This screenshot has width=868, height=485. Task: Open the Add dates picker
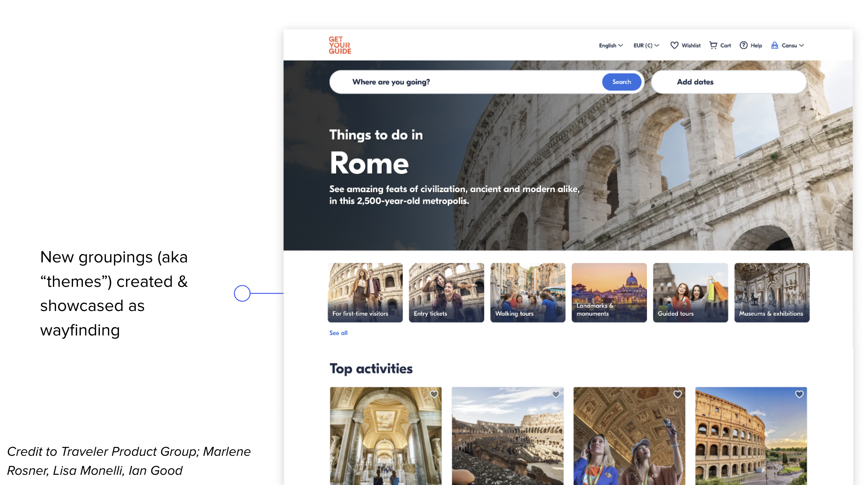click(729, 82)
